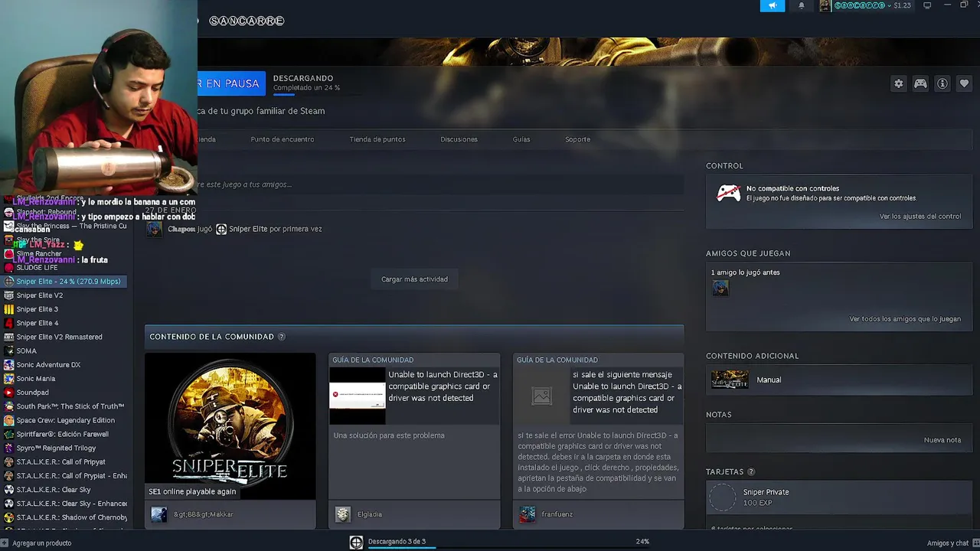980x551 pixels.
Task: Click the help icon next to 'TARJETAS'
Action: (751, 472)
